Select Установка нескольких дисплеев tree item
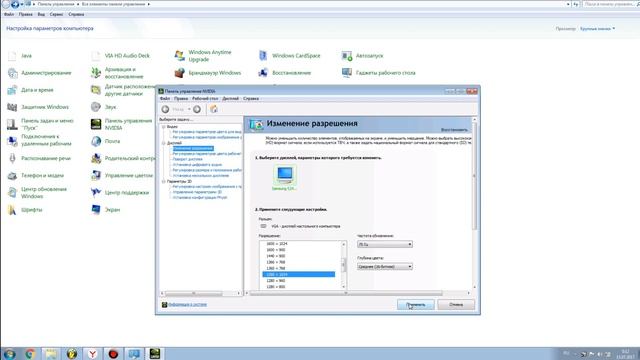 coord(201,176)
